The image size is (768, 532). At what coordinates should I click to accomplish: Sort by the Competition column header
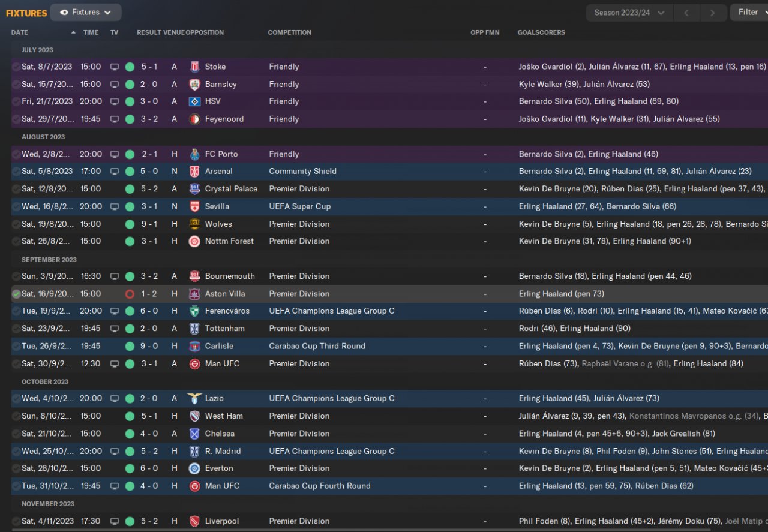[x=289, y=32]
